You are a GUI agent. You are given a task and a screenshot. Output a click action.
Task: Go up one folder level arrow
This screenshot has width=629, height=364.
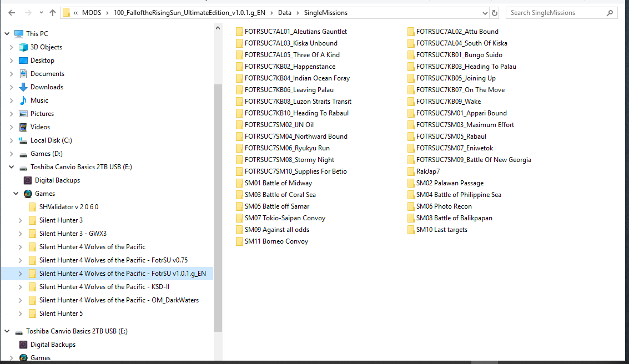point(53,13)
